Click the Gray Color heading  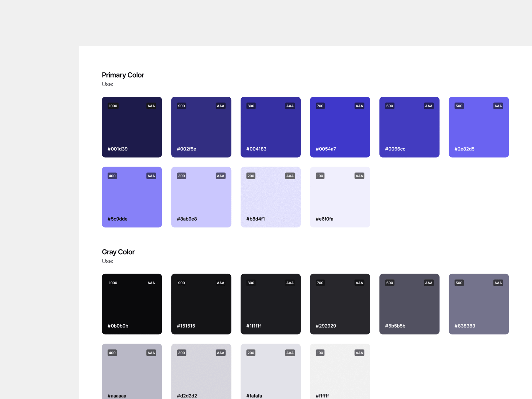click(x=118, y=252)
